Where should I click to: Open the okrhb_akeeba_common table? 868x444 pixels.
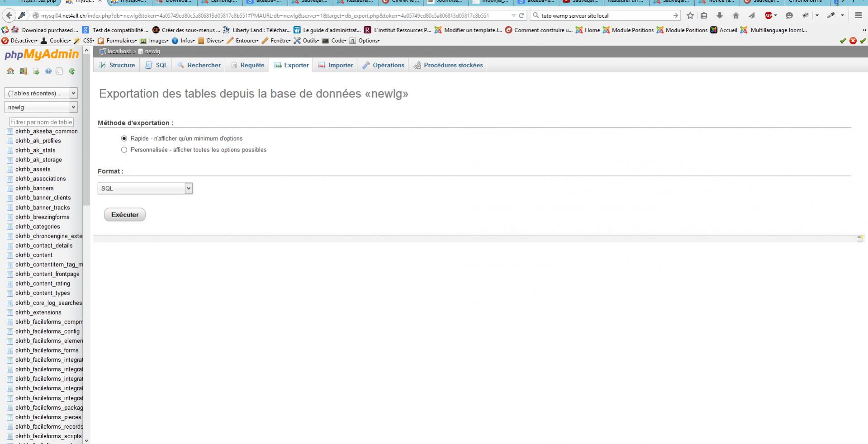46,132
